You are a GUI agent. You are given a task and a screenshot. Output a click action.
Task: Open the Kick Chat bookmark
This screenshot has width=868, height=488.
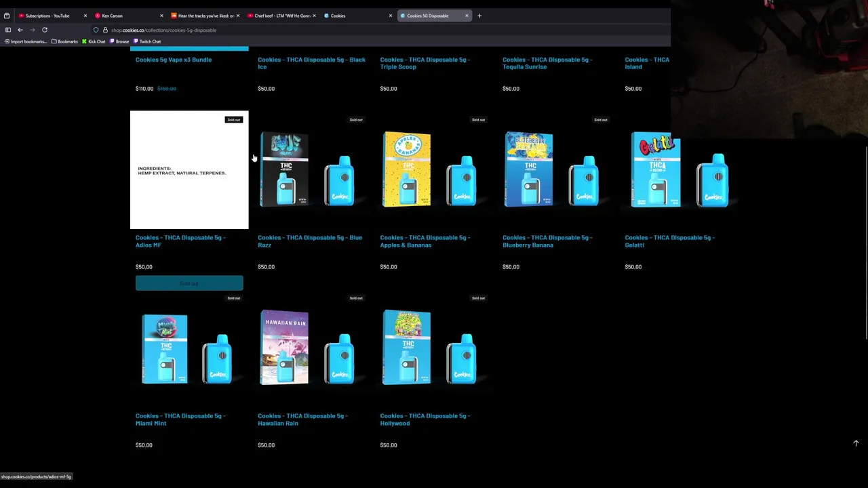tap(94, 41)
